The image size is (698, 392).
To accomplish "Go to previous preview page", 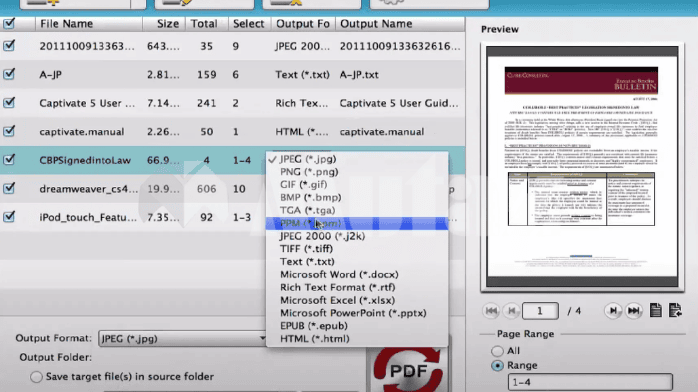I will (x=511, y=311).
